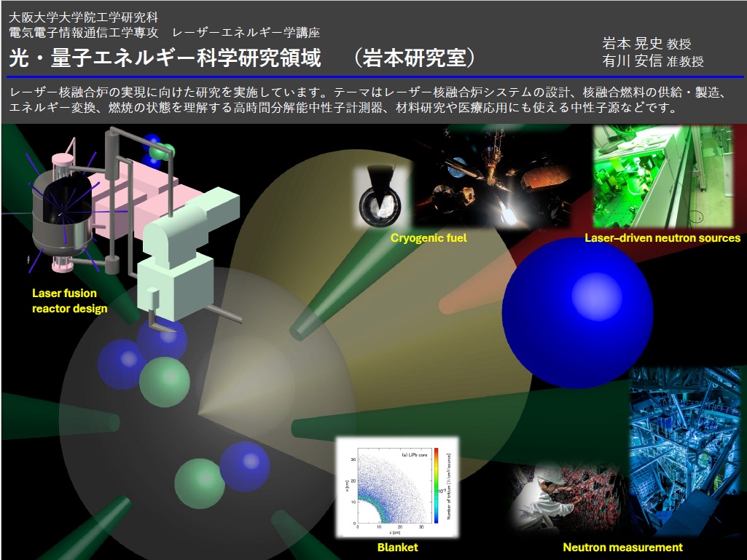Select the "Neutron measurement" caption

pyautogui.click(x=622, y=547)
